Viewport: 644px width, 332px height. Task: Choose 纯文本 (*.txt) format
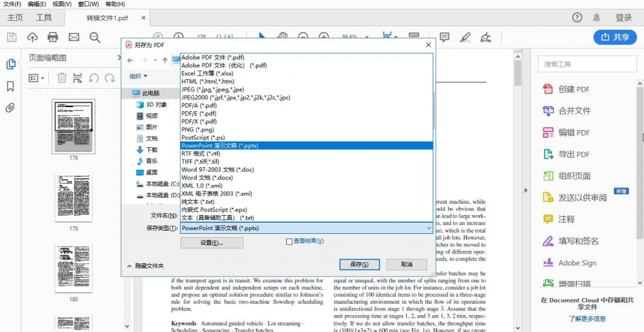[x=306, y=202]
